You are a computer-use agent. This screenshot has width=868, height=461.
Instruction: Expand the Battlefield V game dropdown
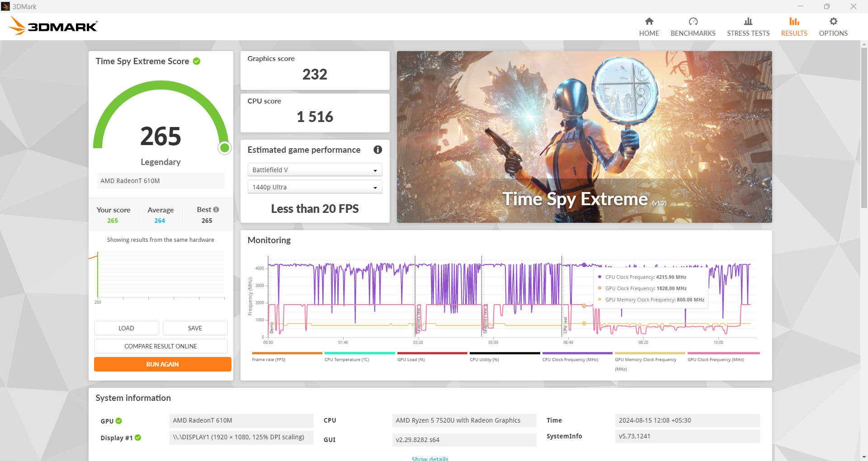pos(315,169)
